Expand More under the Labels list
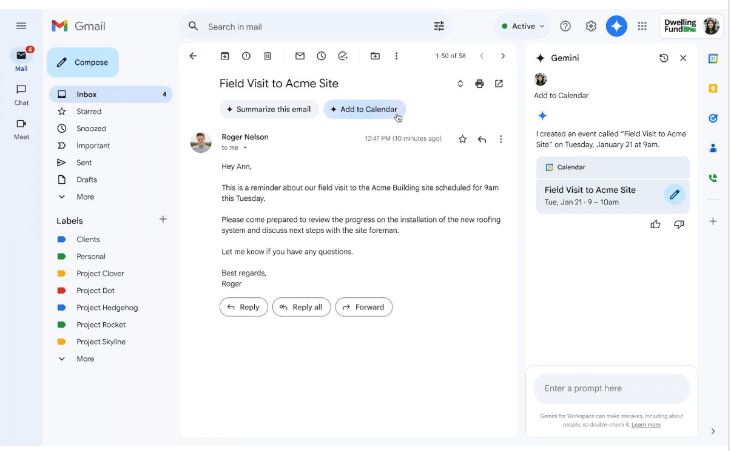 (x=84, y=358)
